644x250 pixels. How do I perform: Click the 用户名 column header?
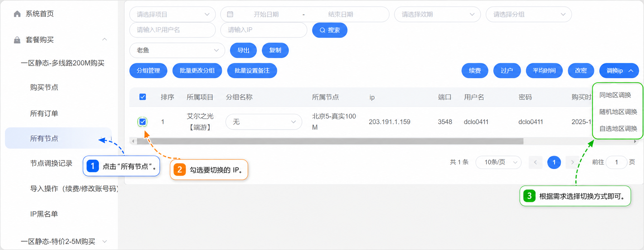click(x=474, y=97)
